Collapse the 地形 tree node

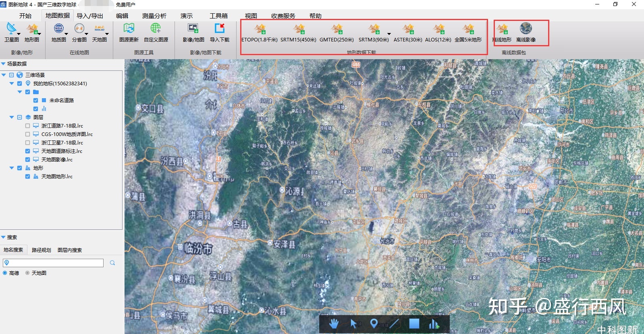(x=12, y=168)
